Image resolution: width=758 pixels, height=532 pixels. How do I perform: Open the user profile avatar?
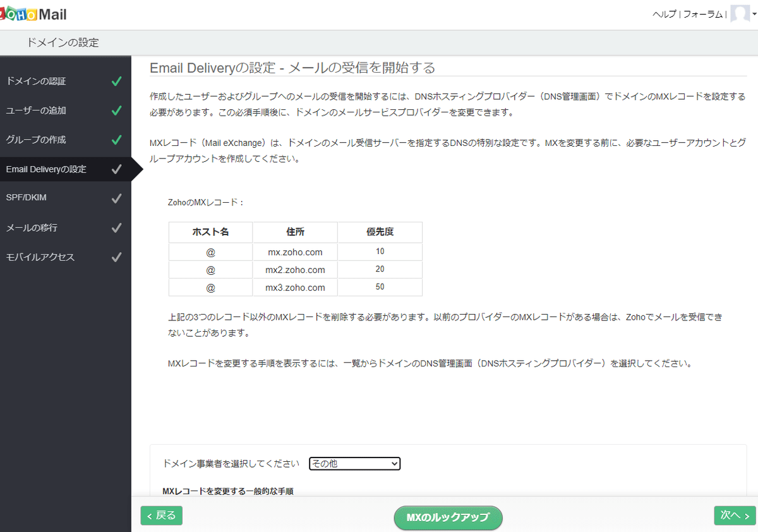point(740,13)
